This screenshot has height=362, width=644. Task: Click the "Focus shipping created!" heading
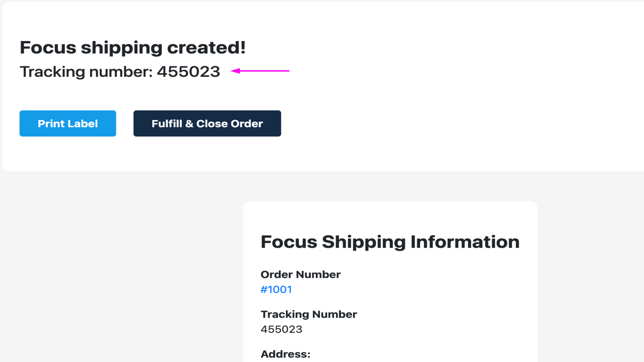[133, 47]
